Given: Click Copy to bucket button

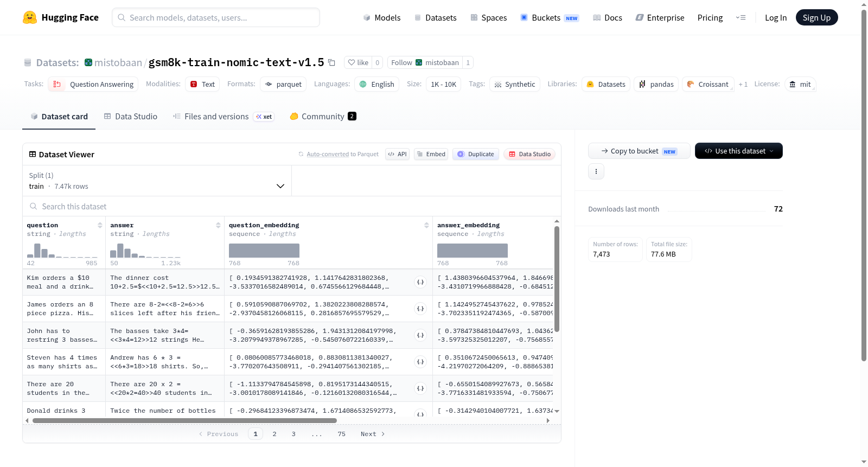Looking at the screenshot, I should tap(639, 151).
